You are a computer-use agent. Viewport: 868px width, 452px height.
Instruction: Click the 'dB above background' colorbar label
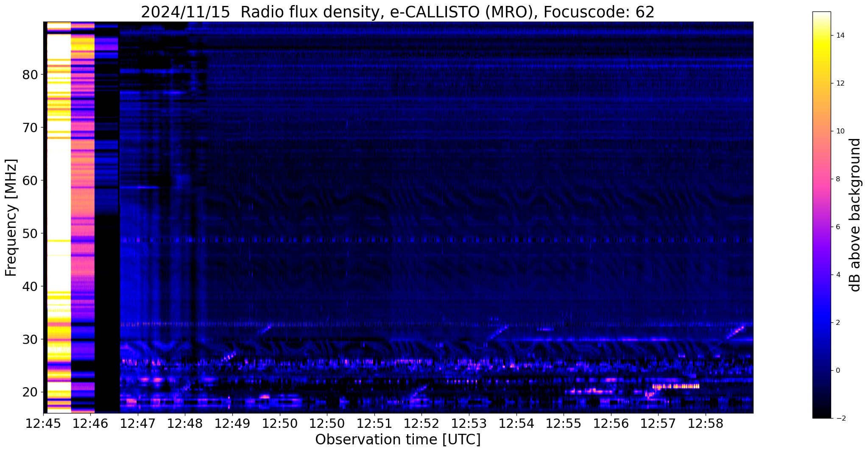point(855,215)
